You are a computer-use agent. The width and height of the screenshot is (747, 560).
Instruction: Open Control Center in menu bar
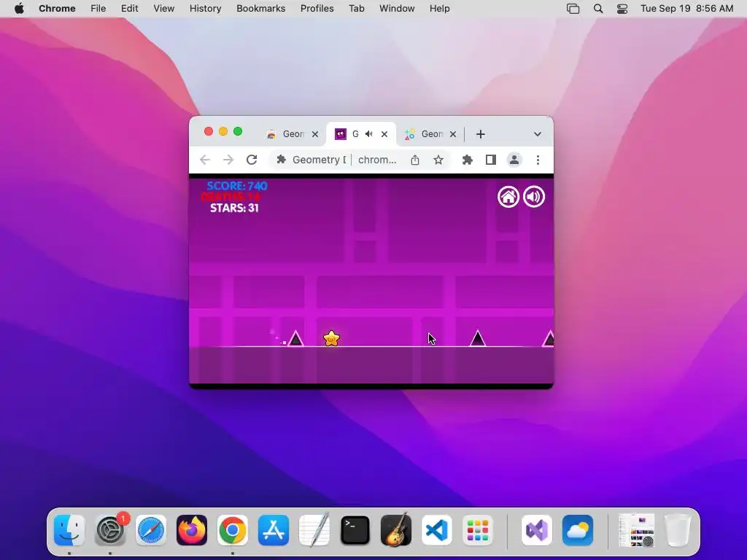(622, 9)
